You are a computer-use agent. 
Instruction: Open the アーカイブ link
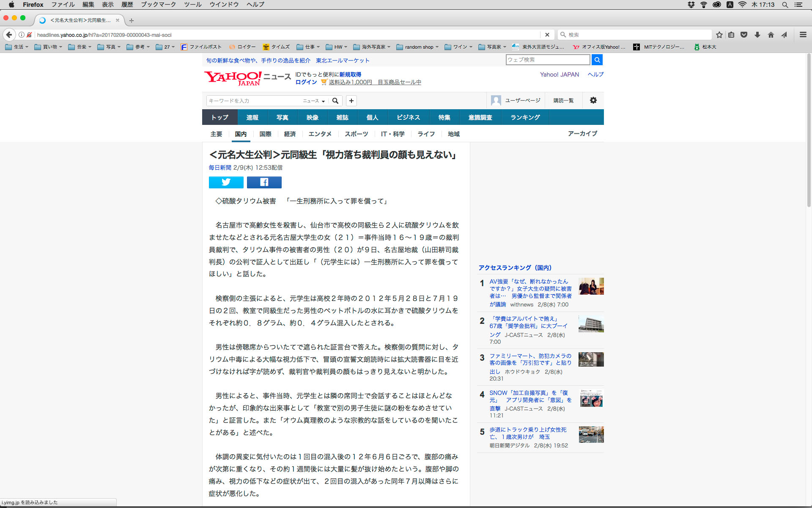click(x=582, y=133)
